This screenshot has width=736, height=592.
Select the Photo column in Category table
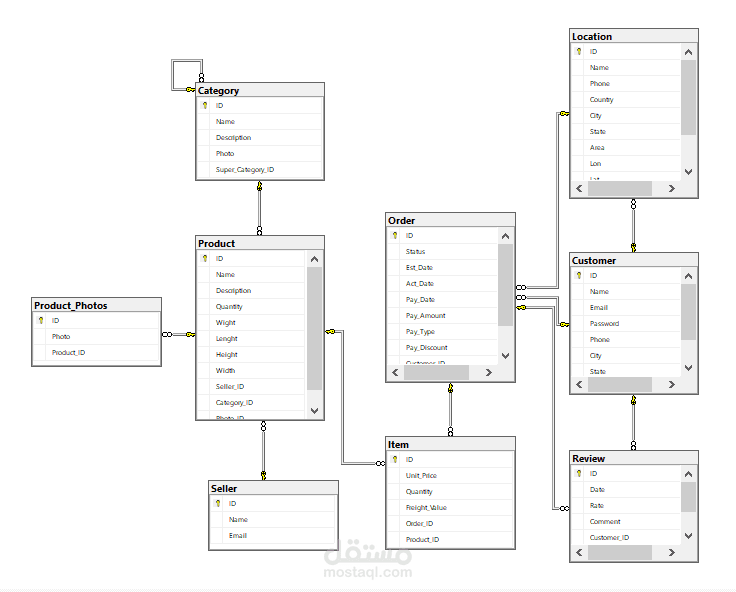tap(260, 154)
